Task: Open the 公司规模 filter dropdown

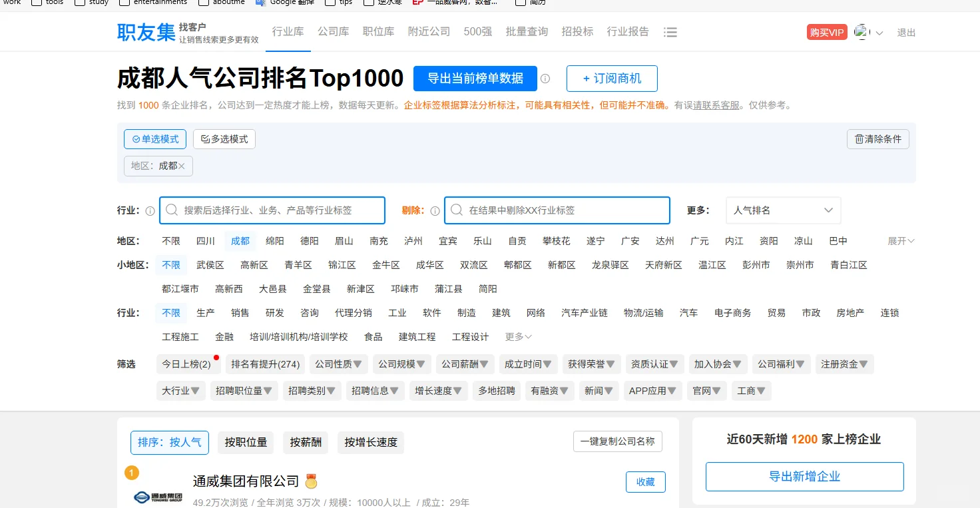Action: pyautogui.click(x=402, y=364)
